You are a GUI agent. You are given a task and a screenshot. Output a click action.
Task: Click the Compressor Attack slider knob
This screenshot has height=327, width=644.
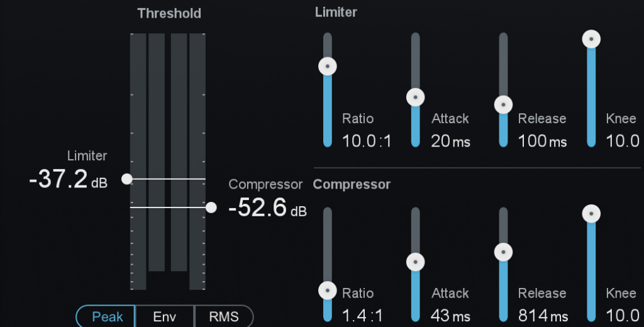415,262
